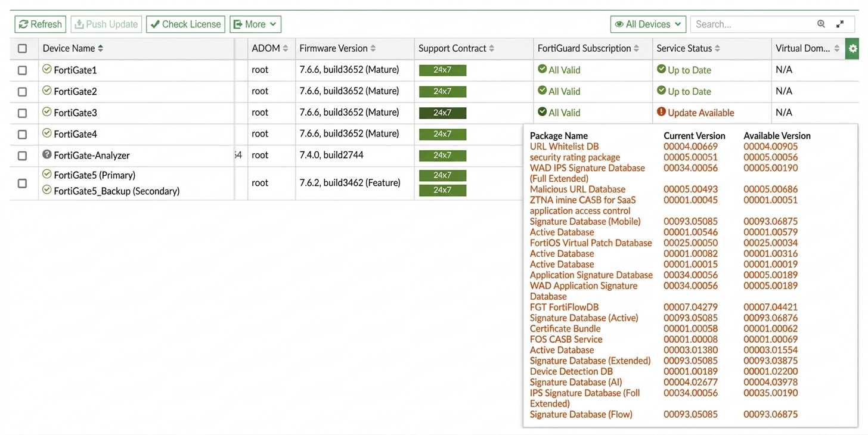Click FortiGate2 All Valid check icon

point(542,91)
